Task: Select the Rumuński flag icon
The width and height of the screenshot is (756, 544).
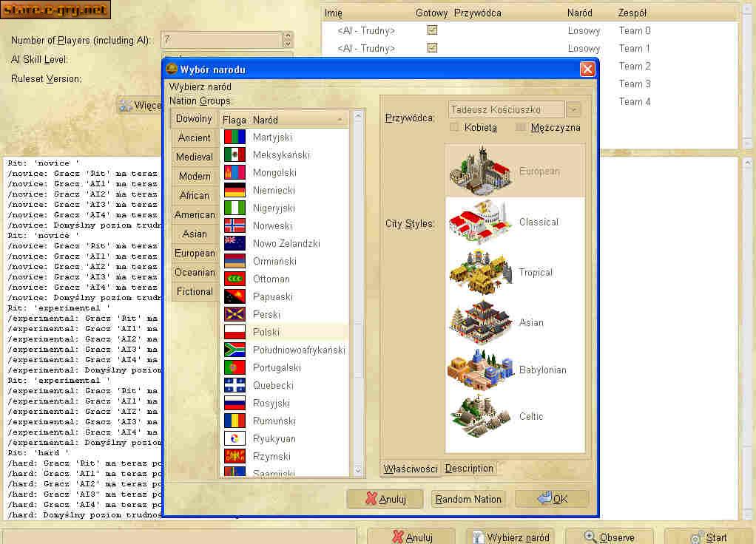Action: [234, 421]
